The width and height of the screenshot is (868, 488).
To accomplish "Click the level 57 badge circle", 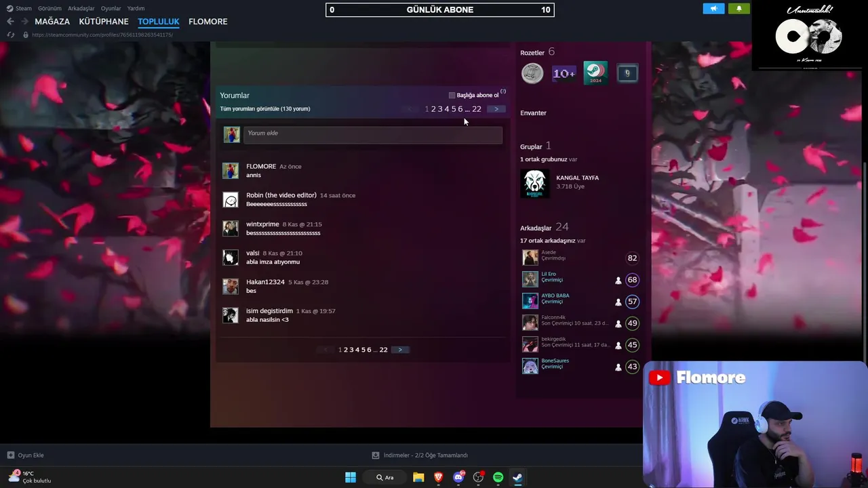I will (632, 302).
